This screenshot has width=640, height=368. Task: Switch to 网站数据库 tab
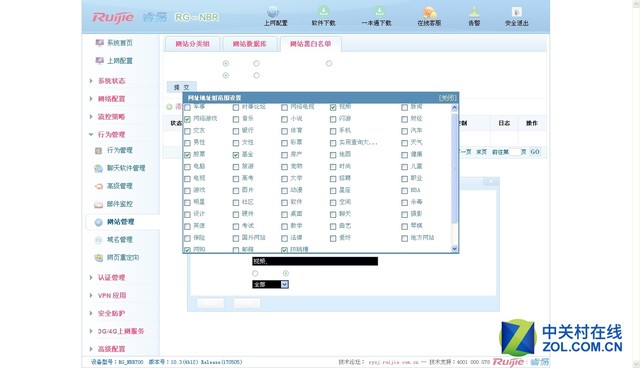coord(250,44)
